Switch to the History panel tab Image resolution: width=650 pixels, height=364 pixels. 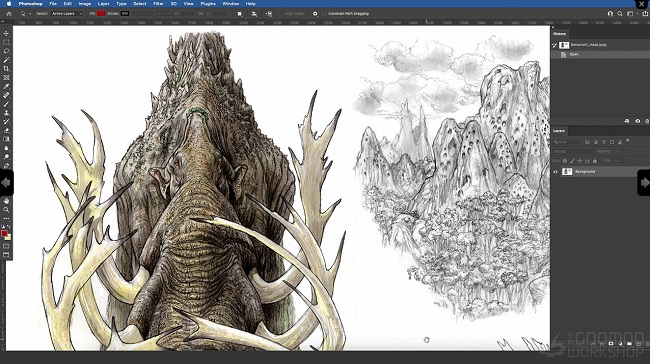click(x=559, y=34)
